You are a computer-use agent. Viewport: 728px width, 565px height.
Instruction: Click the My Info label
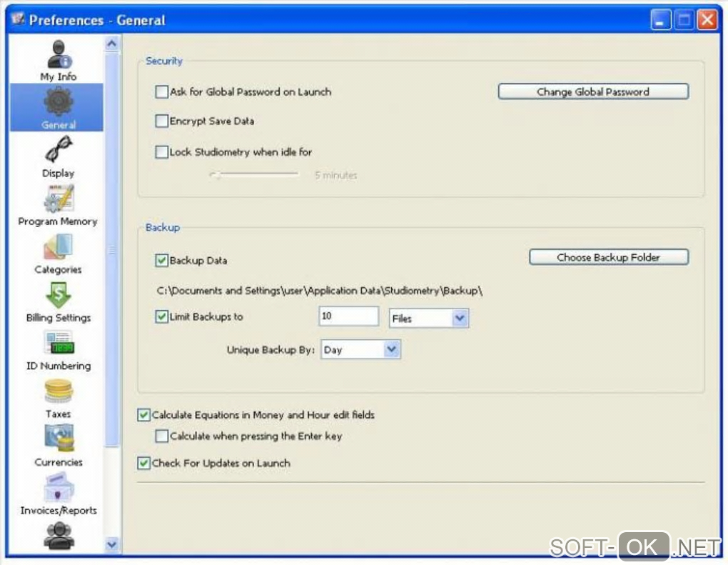59,76
